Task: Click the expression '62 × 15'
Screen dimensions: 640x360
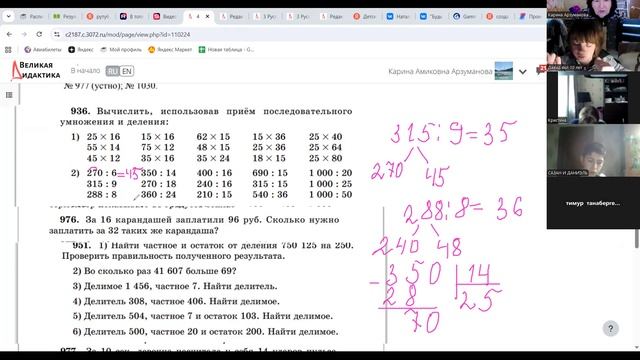Action: pos(213,137)
